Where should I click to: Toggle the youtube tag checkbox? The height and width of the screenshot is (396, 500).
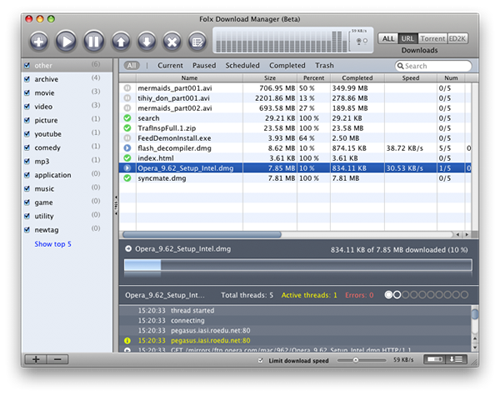tap(27, 134)
